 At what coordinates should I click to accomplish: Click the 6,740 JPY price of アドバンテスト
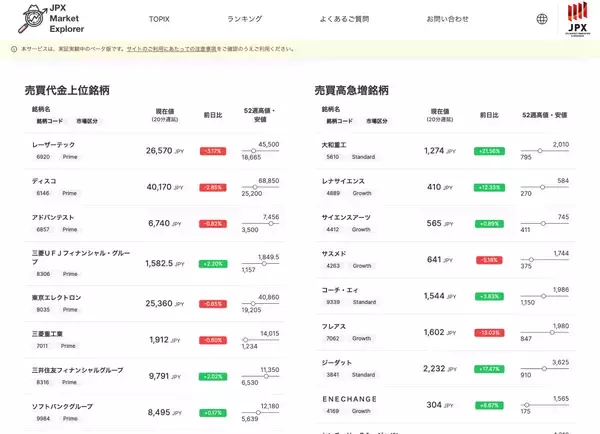[165, 224]
